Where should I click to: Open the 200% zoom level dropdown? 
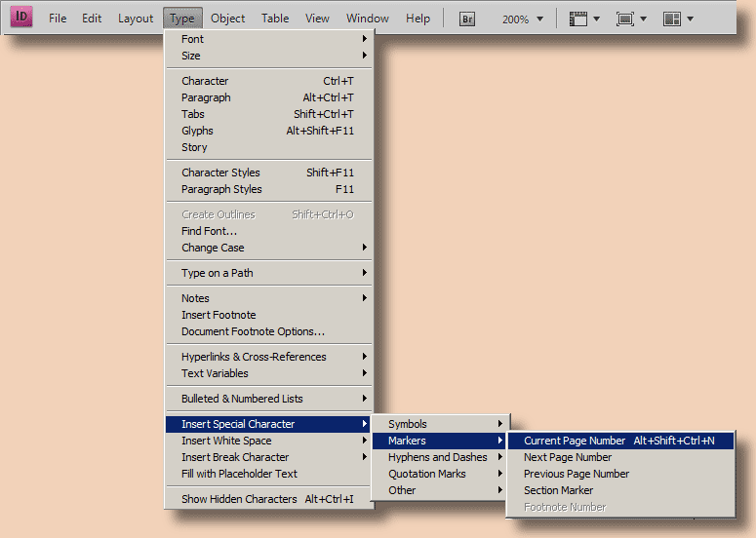click(x=523, y=19)
